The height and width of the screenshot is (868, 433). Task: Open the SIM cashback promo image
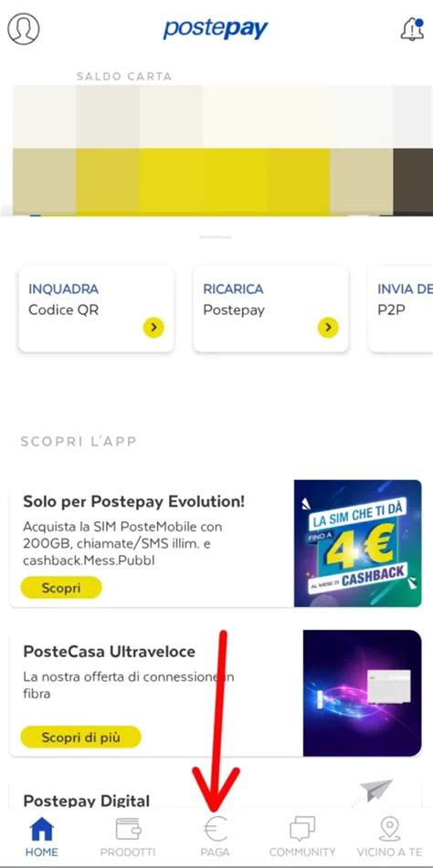point(358,543)
